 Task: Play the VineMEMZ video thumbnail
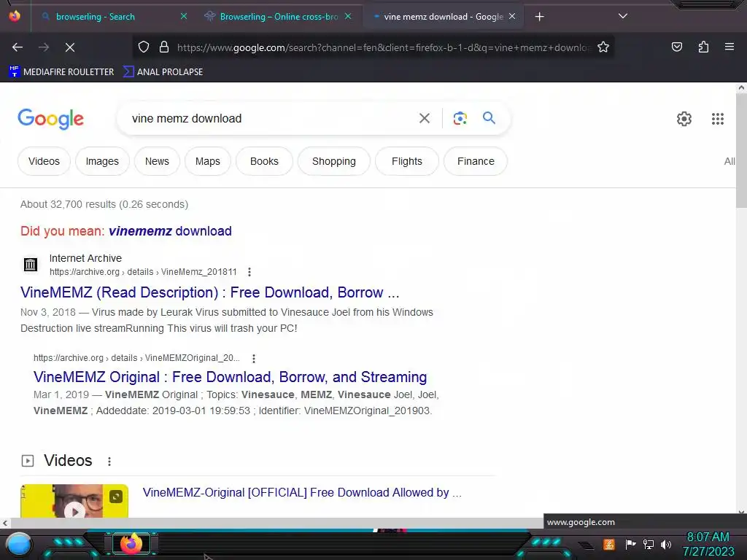point(74,502)
